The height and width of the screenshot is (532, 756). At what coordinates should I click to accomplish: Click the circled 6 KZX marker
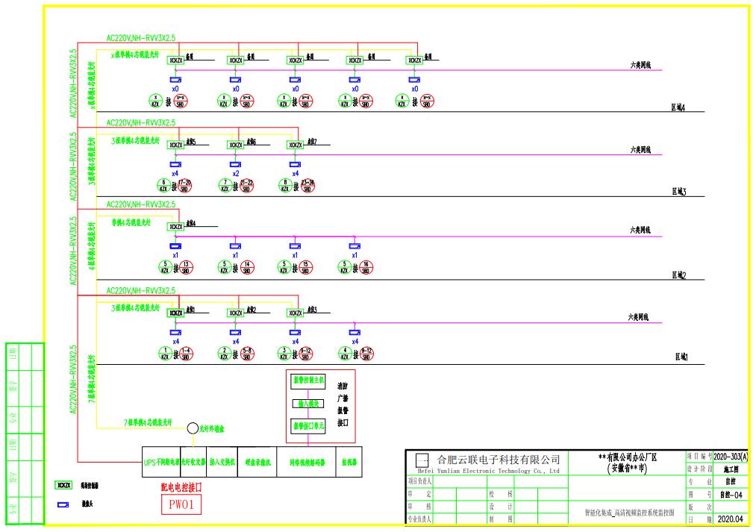pos(164,185)
